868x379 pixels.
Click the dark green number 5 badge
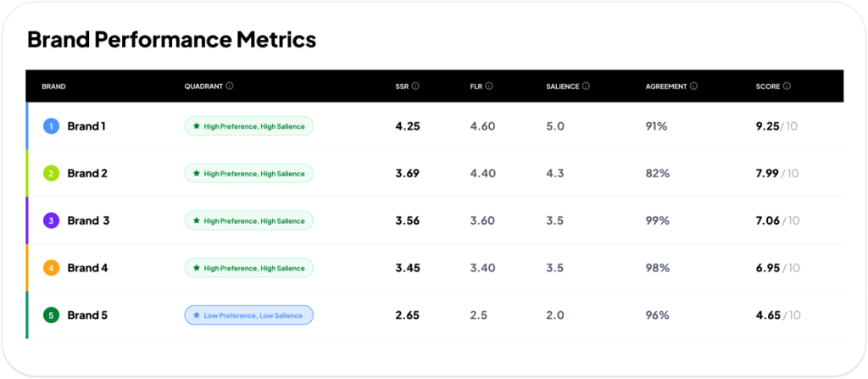pyautogui.click(x=52, y=315)
